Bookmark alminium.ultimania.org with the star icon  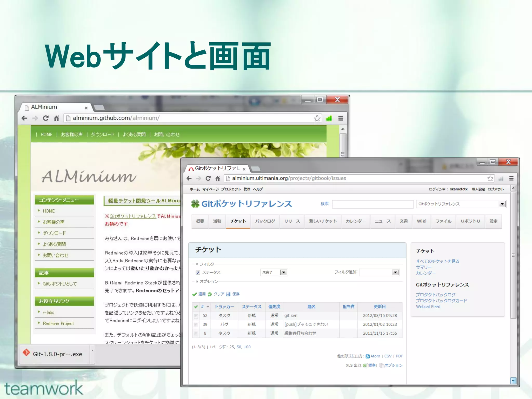pyautogui.click(x=490, y=178)
